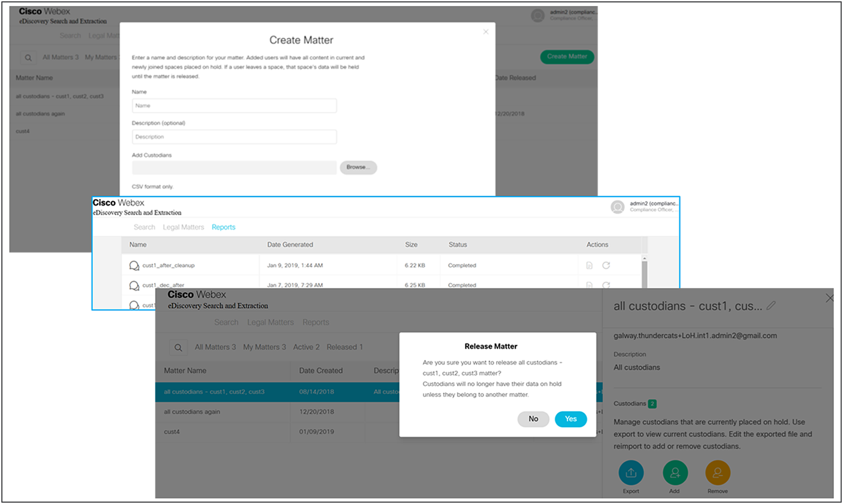Regenerate the cust1_after_cleanup report refresh icon
843x504 pixels.
click(606, 265)
